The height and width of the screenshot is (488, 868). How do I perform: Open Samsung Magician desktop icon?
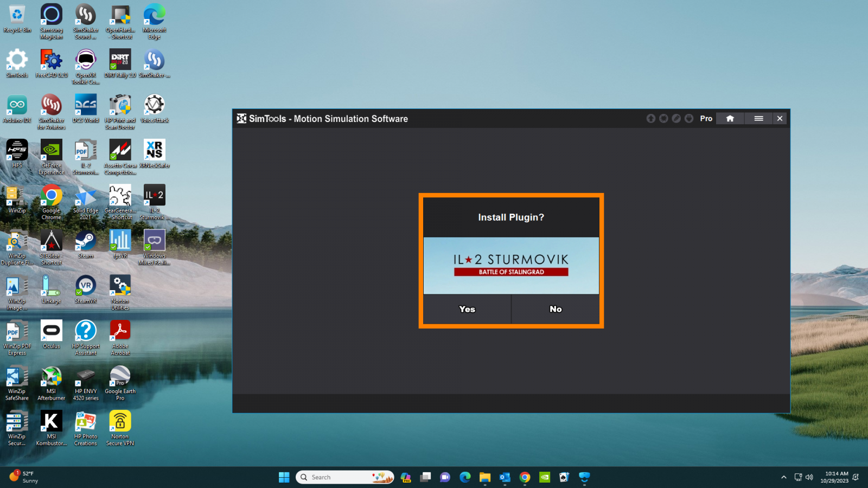coord(52,22)
